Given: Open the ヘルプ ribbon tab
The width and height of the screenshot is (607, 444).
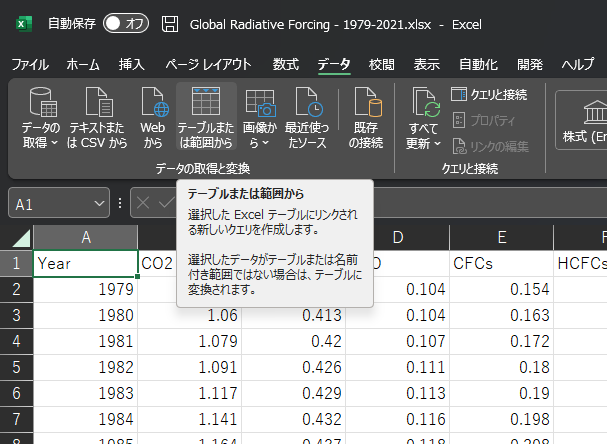Looking at the screenshot, I should tap(578, 65).
